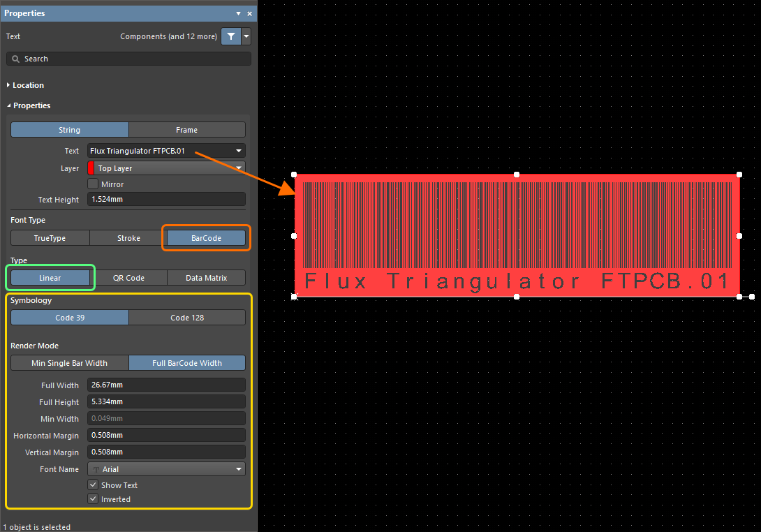Image resolution: width=761 pixels, height=532 pixels.
Task: Click the red Top Layer color swatch
Action: coord(91,168)
